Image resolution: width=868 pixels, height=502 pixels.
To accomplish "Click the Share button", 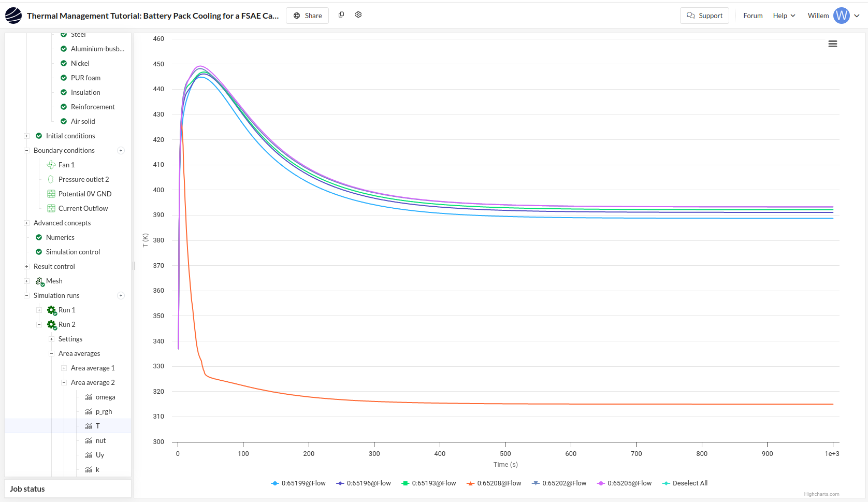I will pos(308,16).
